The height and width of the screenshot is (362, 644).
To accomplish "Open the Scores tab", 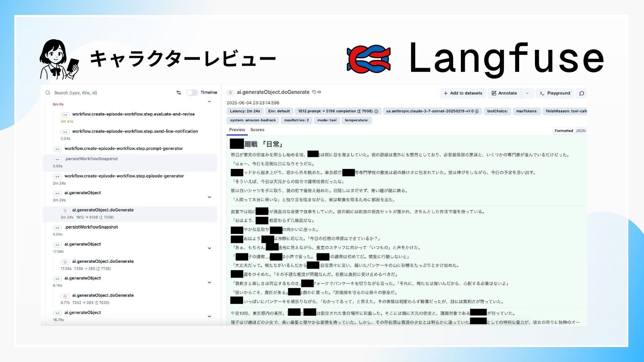I will [x=257, y=130].
